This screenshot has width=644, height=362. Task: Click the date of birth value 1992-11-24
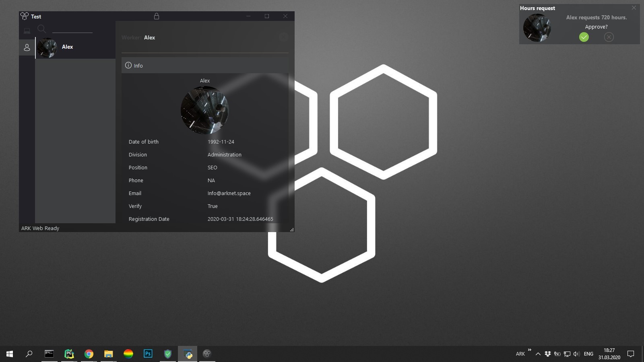(x=221, y=142)
